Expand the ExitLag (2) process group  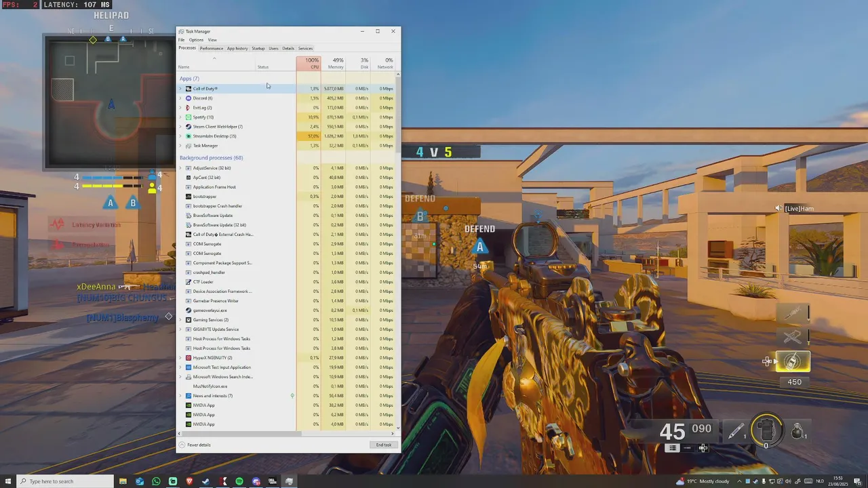(x=180, y=108)
